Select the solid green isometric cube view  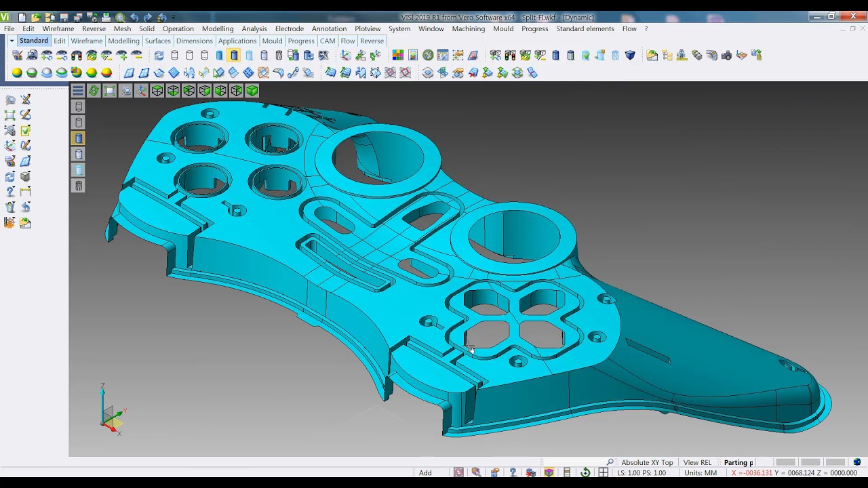click(x=252, y=91)
